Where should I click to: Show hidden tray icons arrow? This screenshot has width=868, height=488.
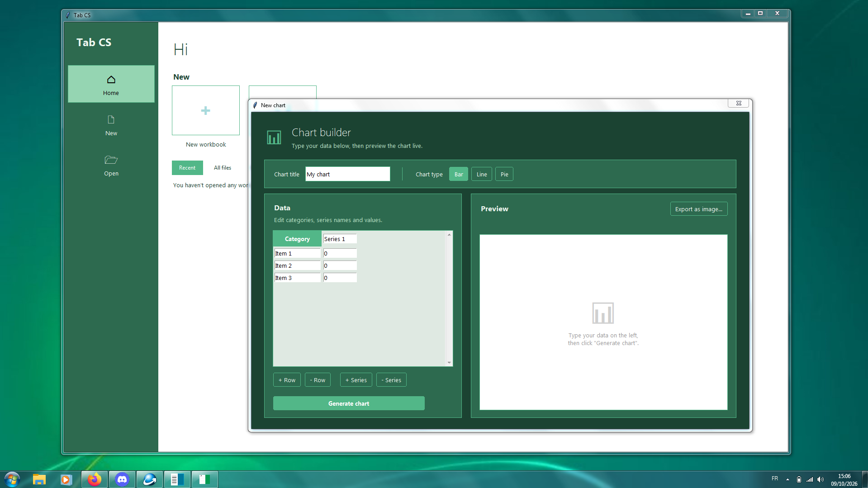787,479
